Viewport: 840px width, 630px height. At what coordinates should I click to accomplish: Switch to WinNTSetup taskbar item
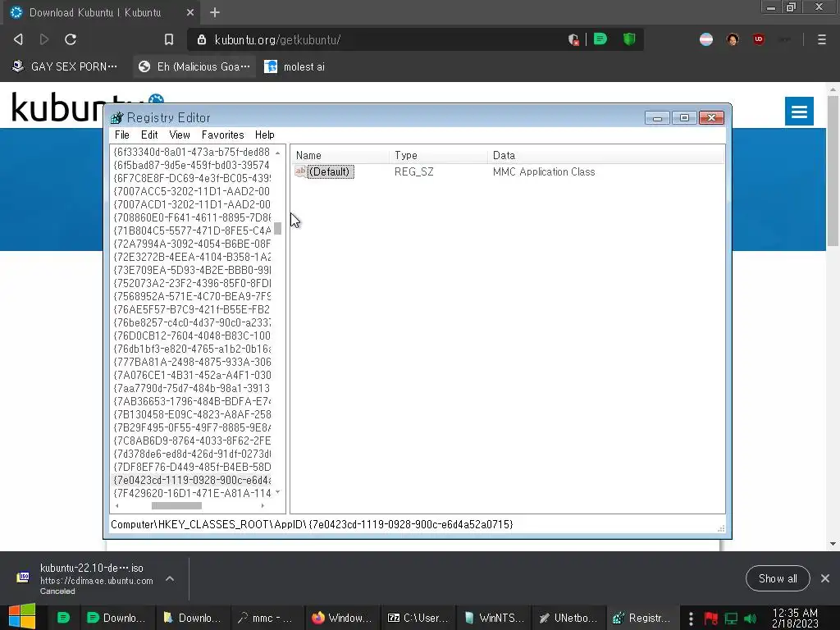tap(492, 618)
